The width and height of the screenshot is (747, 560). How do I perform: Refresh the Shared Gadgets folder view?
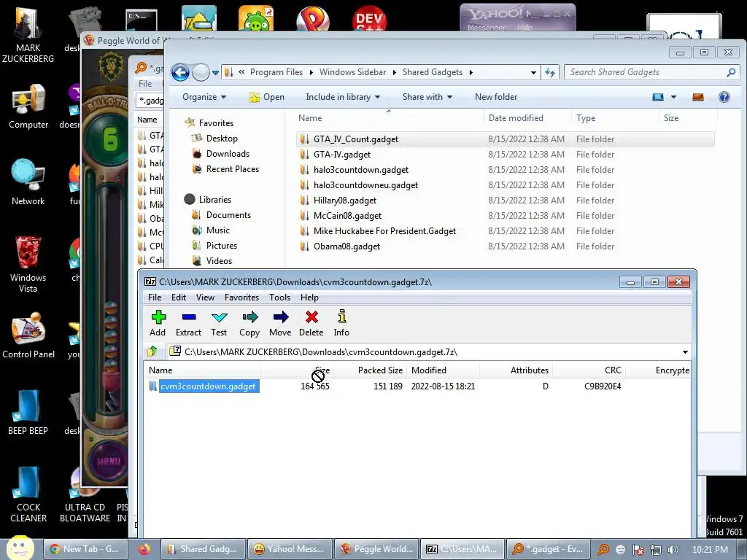(x=550, y=72)
